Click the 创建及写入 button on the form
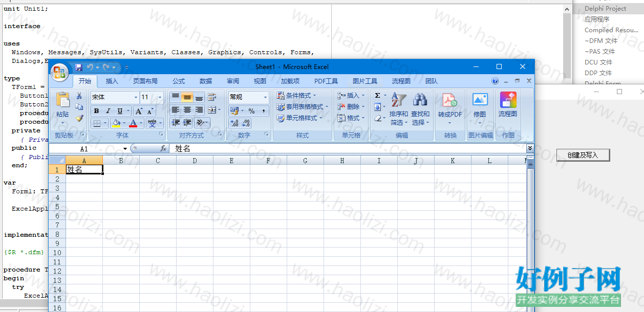This screenshot has height=312, width=644. pyautogui.click(x=583, y=155)
